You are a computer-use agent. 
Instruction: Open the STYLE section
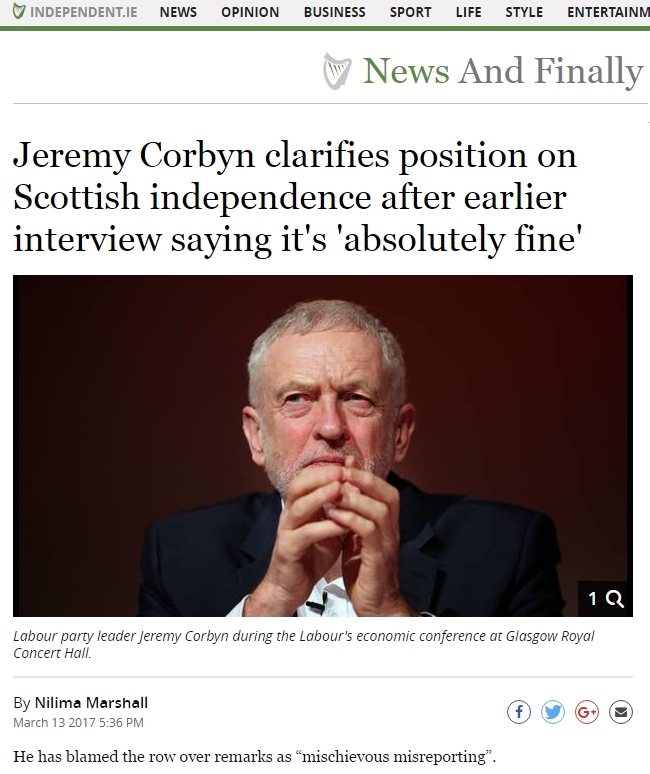click(x=524, y=12)
